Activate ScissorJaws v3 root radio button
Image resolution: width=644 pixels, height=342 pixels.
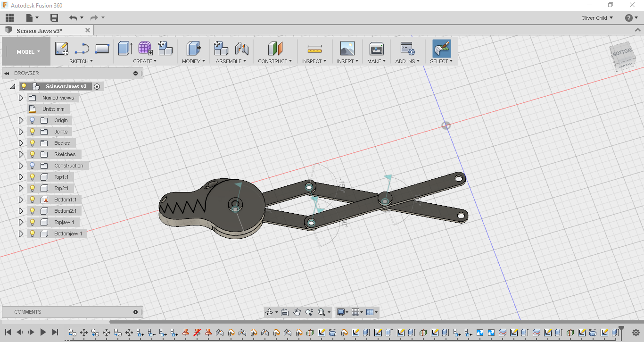97,86
